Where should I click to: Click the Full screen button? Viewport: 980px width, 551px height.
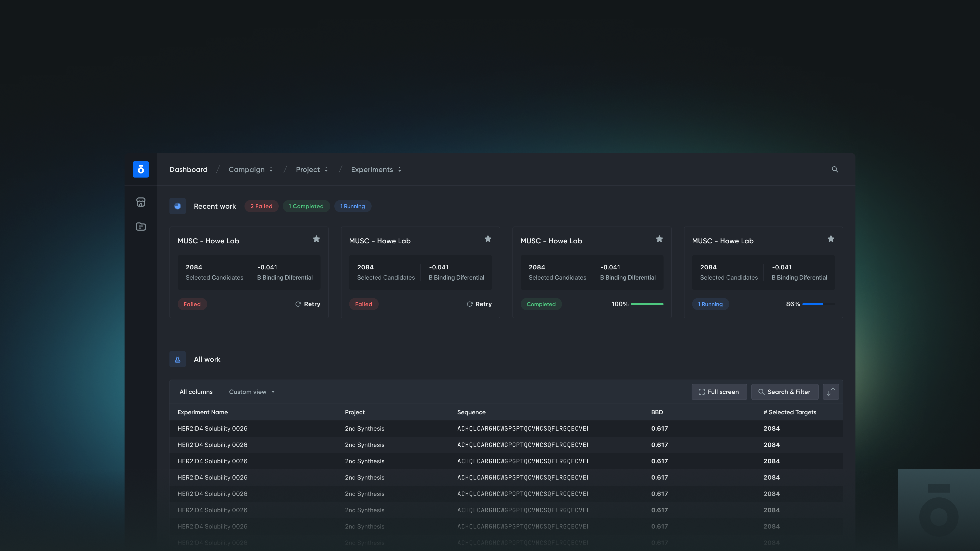[x=719, y=391]
